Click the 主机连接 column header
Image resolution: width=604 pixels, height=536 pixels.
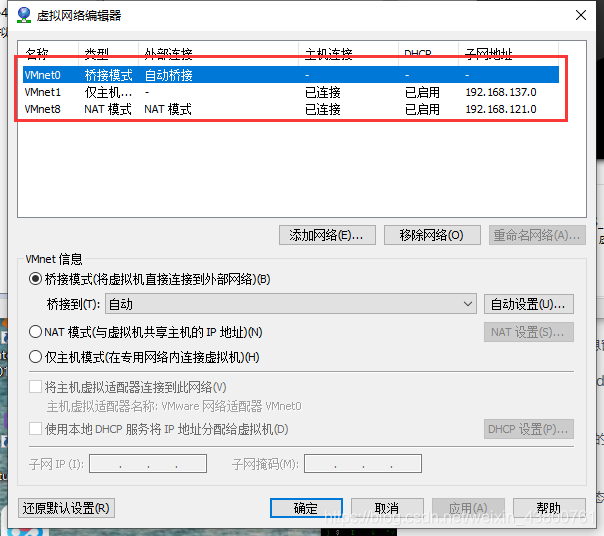click(x=329, y=53)
